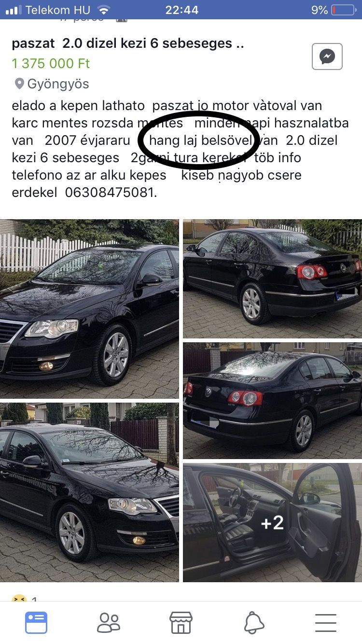Tap the 1 375 000 Ft price
This screenshot has height=644, width=362.
pyautogui.click(x=51, y=64)
